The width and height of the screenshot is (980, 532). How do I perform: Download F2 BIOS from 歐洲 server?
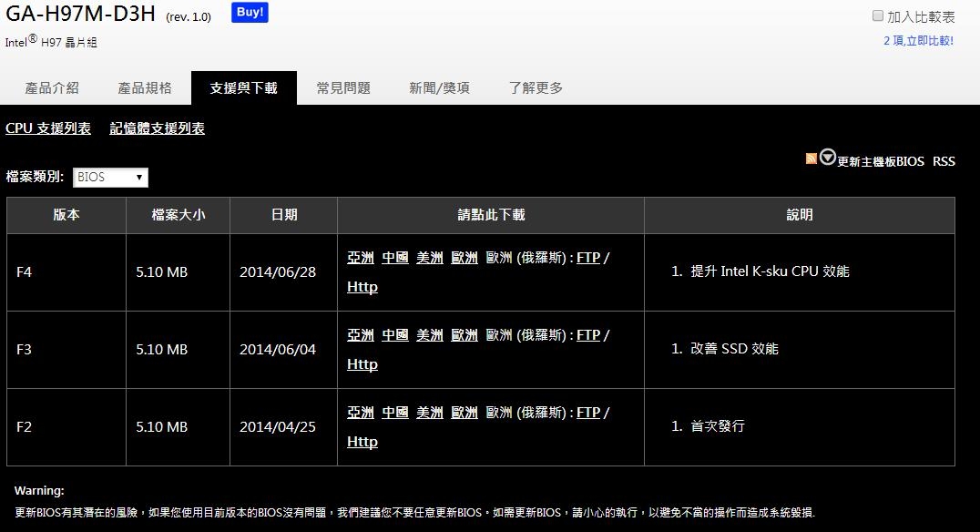(464, 413)
